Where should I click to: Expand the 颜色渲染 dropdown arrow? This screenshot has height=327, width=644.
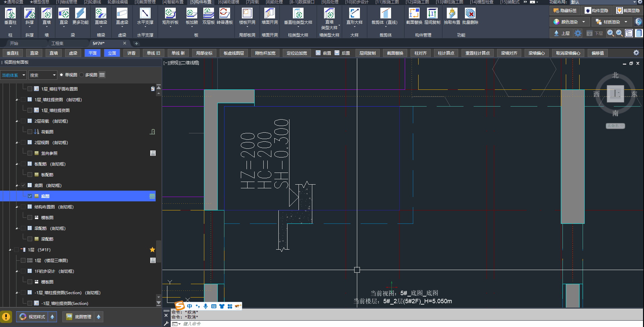click(x=584, y=22)
